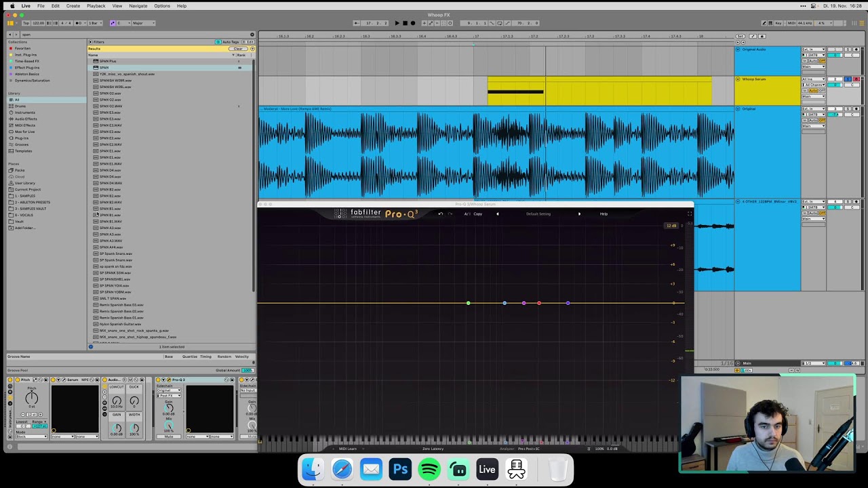Screen dimensions: 868x488
Task: Select Favoriten collection in the browser
Action: coord(22,48)
